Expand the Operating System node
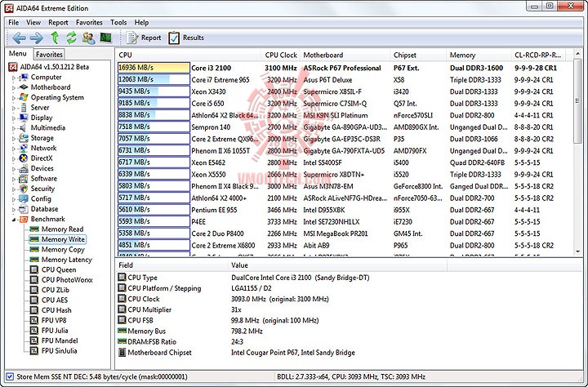588x387 pixels. click(x=14, y=98)
